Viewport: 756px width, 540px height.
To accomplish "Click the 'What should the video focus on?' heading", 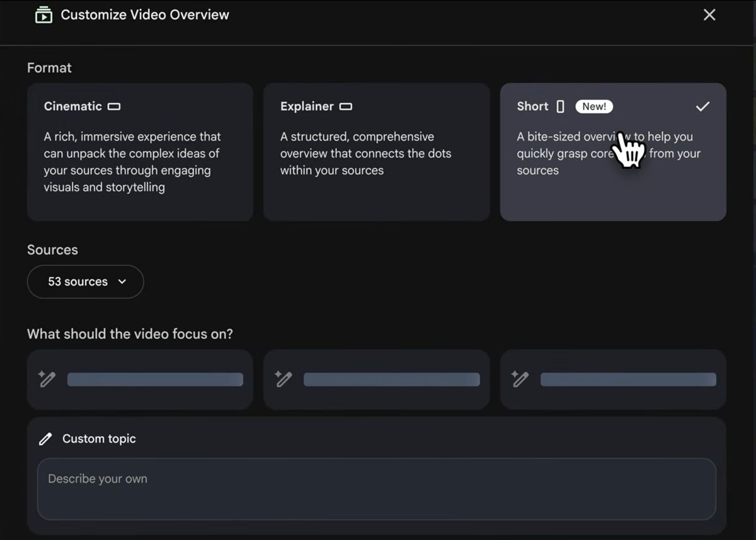I will [x=130, y=334].
